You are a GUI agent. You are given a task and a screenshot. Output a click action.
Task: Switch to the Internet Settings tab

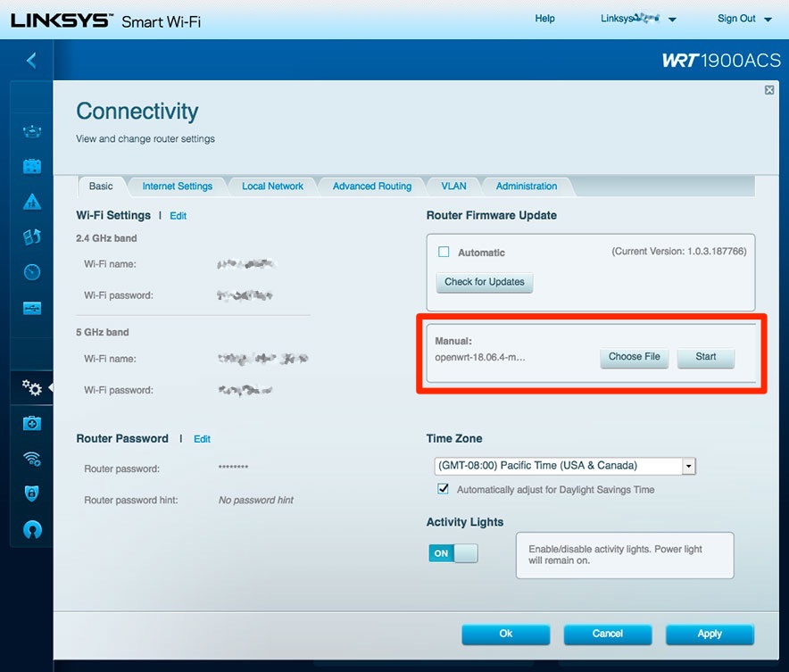click(x=177, y=187)
